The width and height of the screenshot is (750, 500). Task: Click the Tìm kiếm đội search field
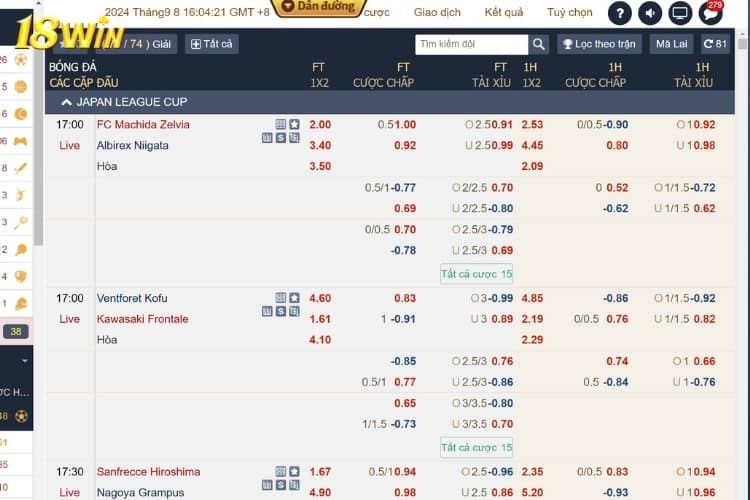click(472, 44)
